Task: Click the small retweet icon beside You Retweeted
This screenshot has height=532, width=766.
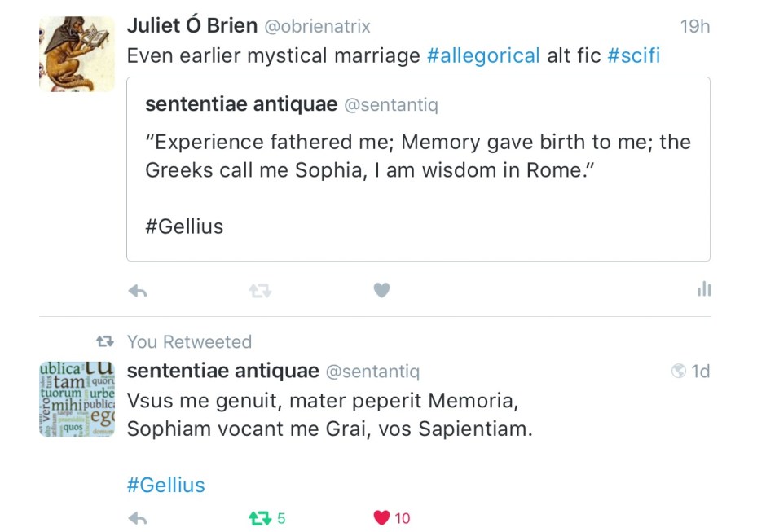Action: [105, 341]
